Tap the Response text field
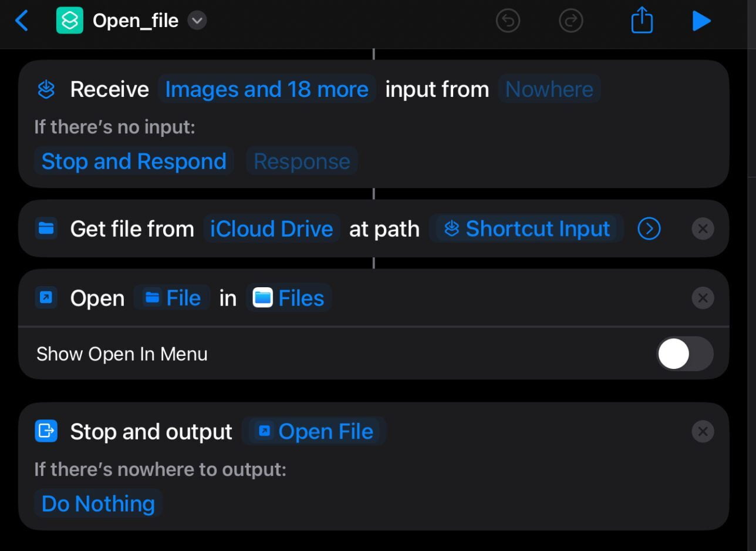 (301, 161)
